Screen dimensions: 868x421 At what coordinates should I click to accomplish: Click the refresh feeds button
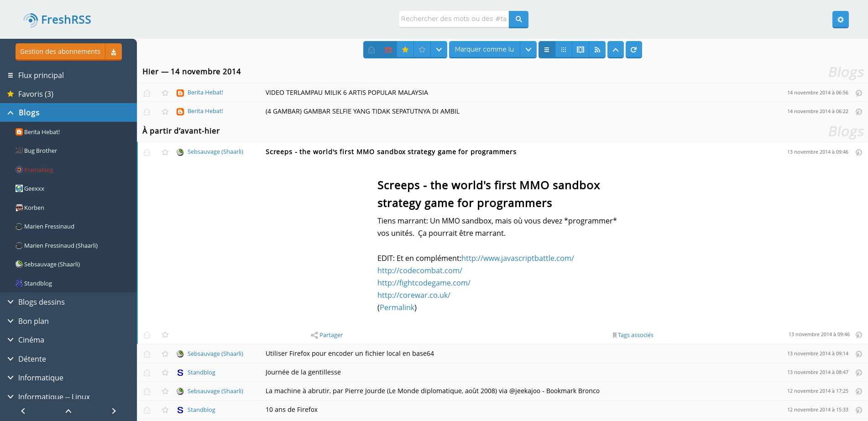point(633,50)
